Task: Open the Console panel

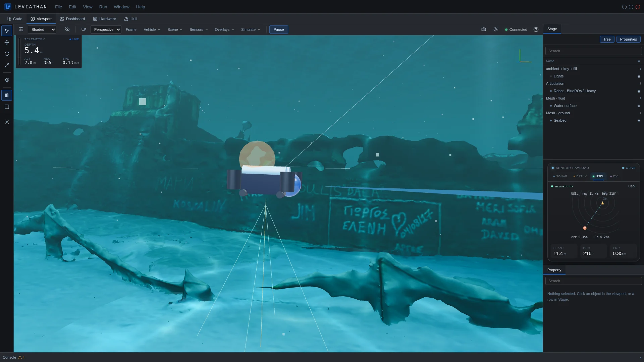Action: 9,357
